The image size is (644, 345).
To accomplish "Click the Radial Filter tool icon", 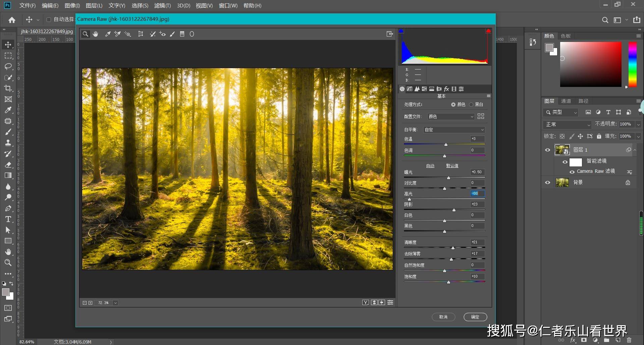I will [192, 34].
